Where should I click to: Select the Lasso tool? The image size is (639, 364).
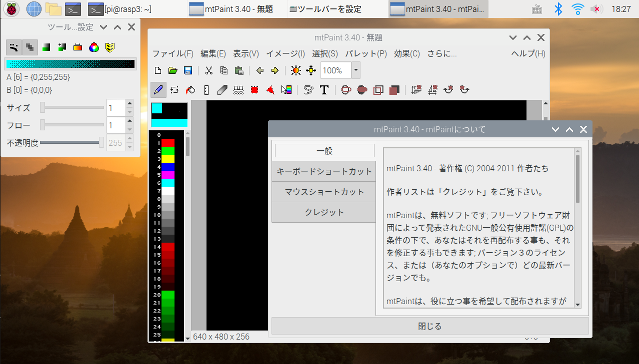pos(308,90)
